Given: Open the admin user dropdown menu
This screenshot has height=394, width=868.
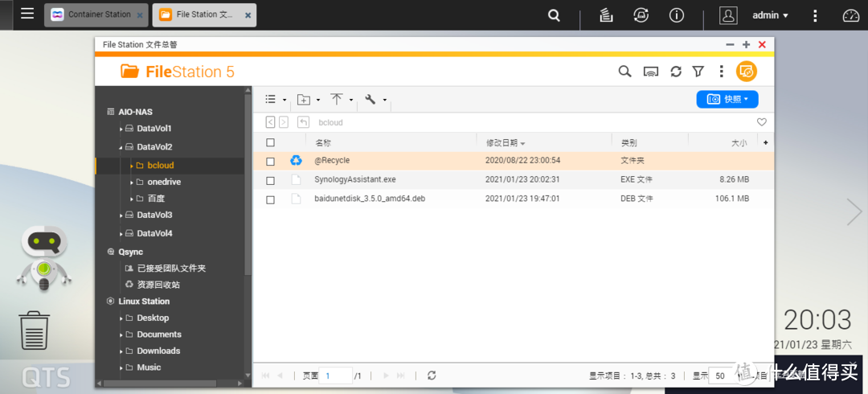Looking at the screenshot, I should (x=770, y=15).
